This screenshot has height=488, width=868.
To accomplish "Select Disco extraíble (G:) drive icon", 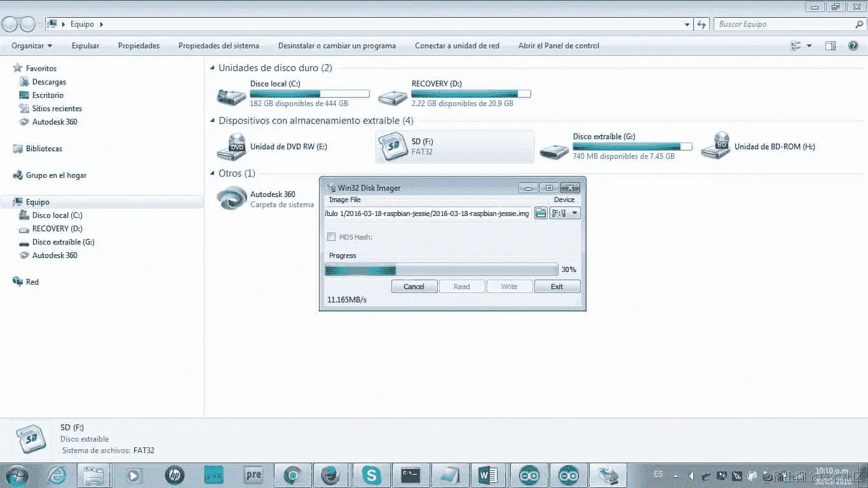I will pyautogui.click(x=554, y=151).
